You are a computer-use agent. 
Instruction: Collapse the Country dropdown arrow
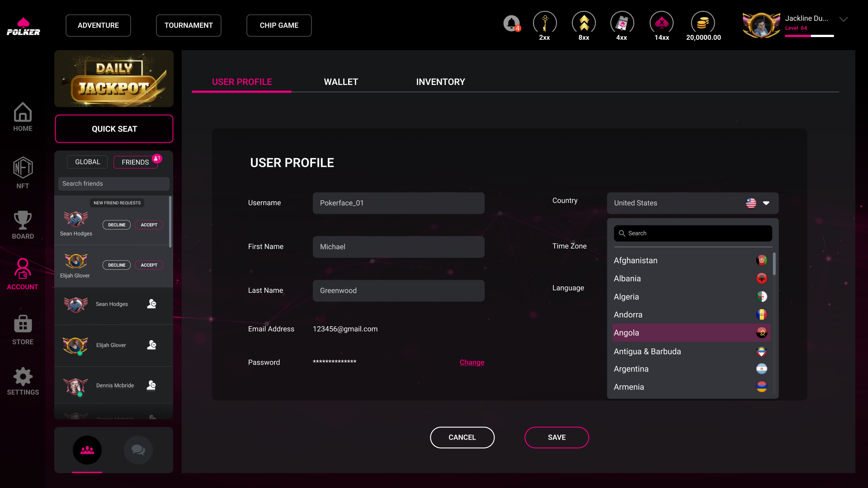(x=766, y=203)
